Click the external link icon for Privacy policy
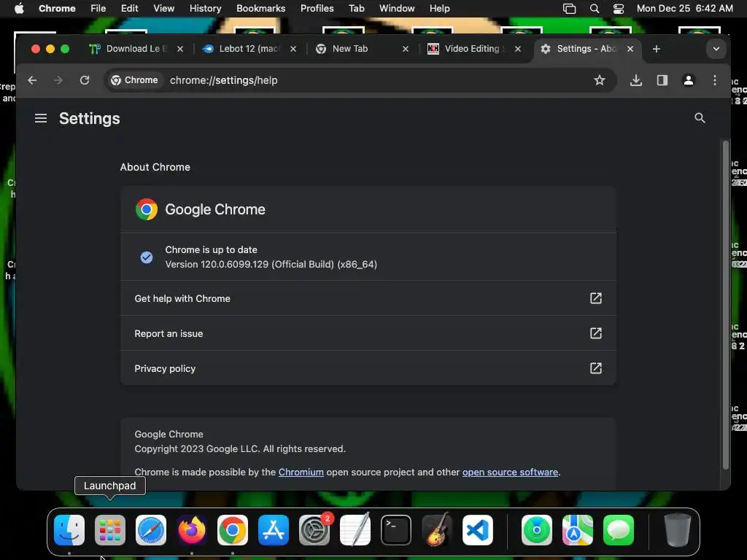 point(595,368)
